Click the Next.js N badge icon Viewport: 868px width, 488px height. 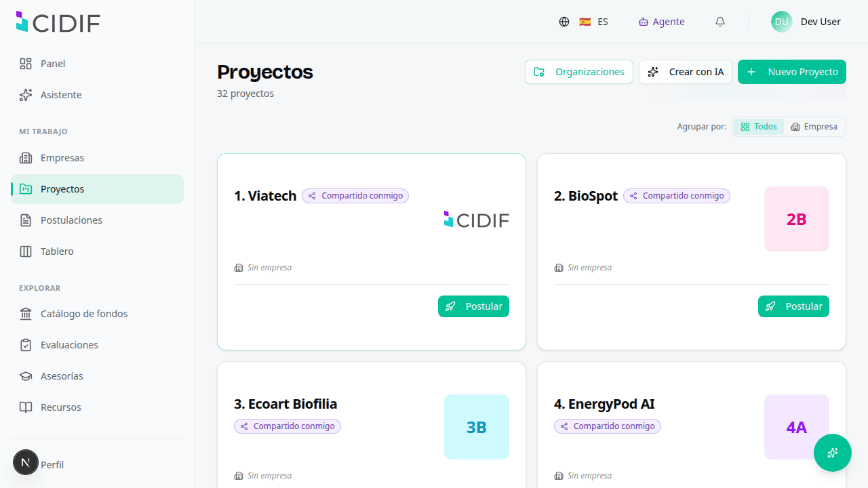[26, 462]
